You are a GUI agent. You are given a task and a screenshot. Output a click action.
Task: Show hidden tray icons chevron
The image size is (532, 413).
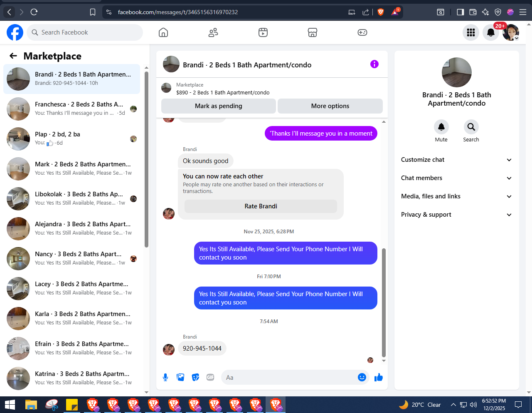click(453, 405)
